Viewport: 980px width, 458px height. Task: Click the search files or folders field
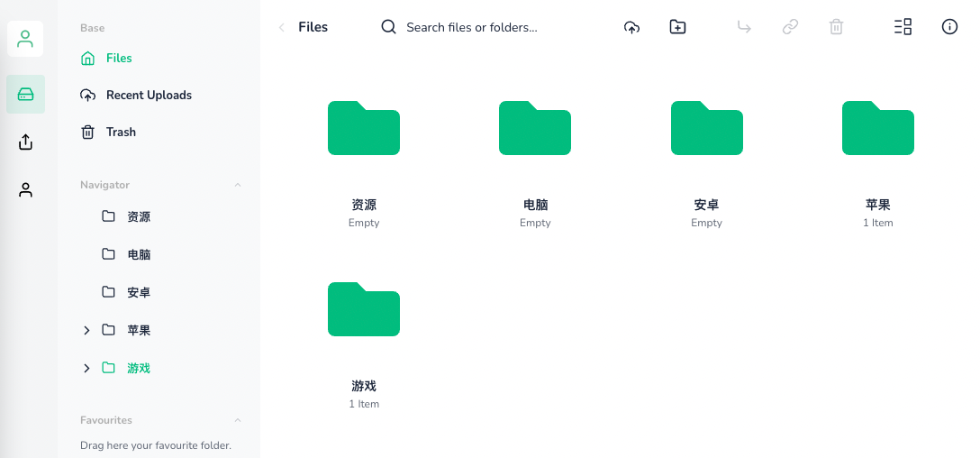tap(472, 28)
